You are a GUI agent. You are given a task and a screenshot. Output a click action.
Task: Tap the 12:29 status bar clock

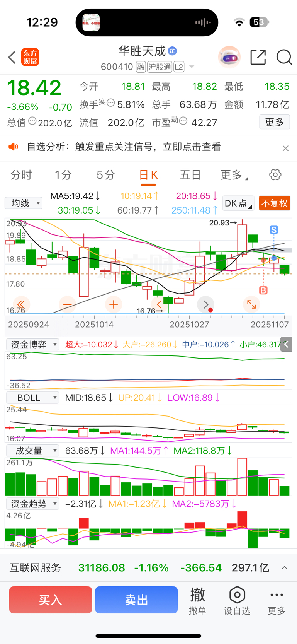tap(42, 22)
